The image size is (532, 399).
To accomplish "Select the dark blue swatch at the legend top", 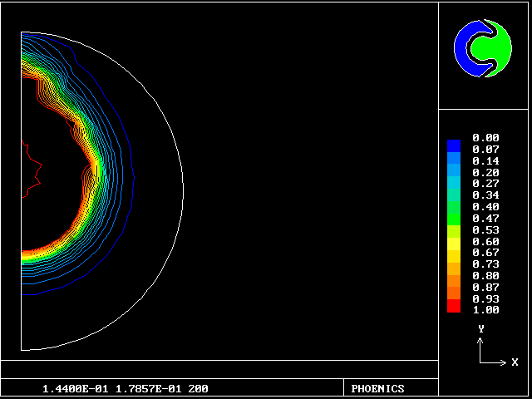I will pos(453,145).
